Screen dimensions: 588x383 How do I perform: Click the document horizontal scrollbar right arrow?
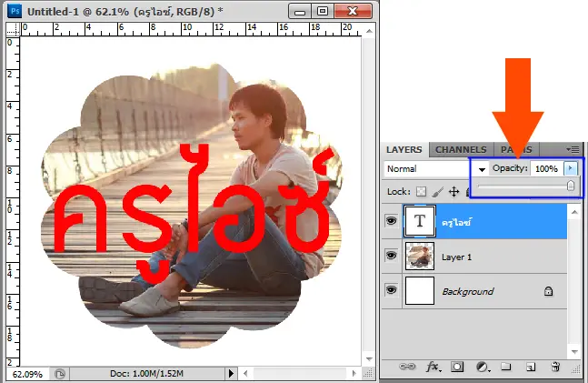[x=354, y=373]
